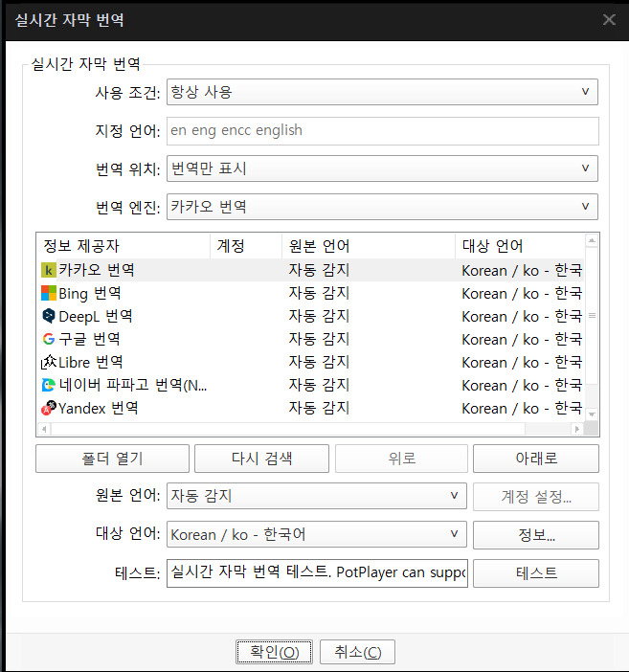The height and width of the screenshot is (672, 629).
Task: Click 자동 감지 cell in Yandex 번역 row
Action: (x=319, y=408)
